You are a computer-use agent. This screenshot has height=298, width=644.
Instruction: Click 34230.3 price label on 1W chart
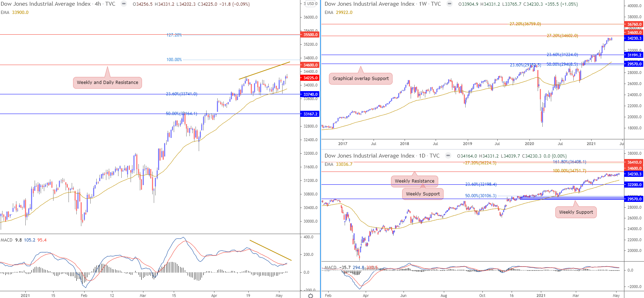point(634,38)
